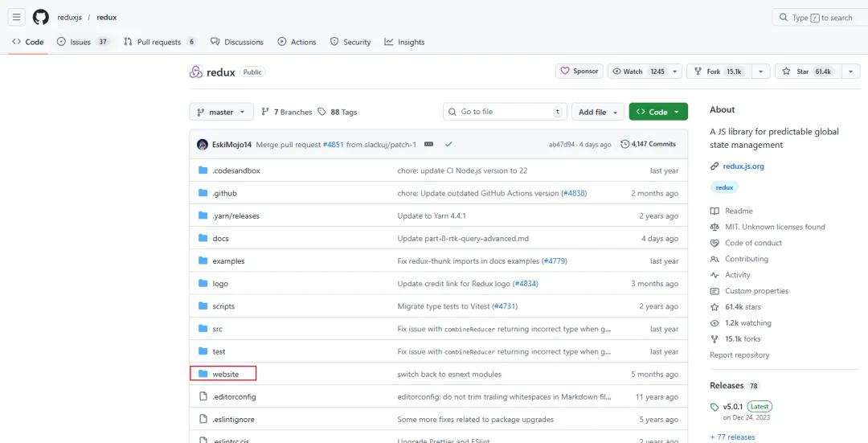Screen dimensions: 868x443
Task: Open the Security tab
Action: click(350, 42)
